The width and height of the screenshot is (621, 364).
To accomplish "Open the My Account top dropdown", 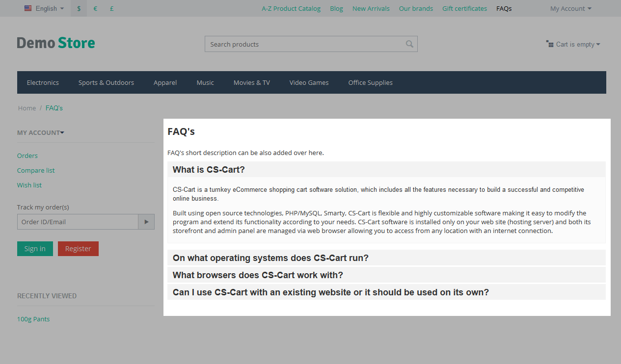I will point(571,8).
